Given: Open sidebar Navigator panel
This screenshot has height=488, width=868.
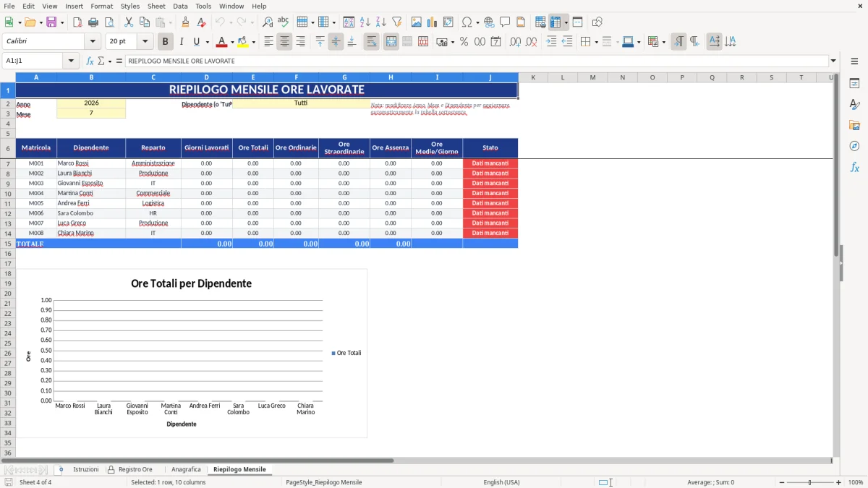Looking at the screenshot, I should (x=854, y=147).
